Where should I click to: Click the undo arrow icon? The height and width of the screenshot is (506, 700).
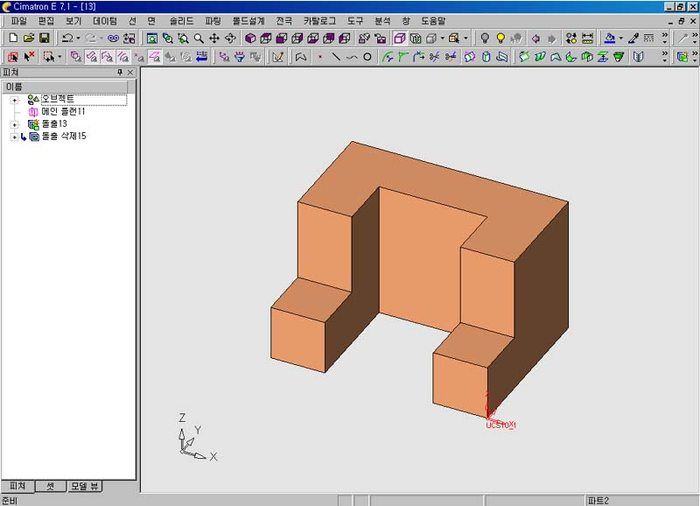click(x=67, y=38)
